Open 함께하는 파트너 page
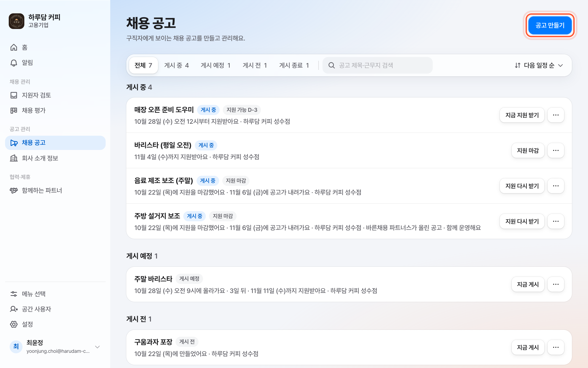This screenshot has width=588, height=368. (x=55, y=190)
